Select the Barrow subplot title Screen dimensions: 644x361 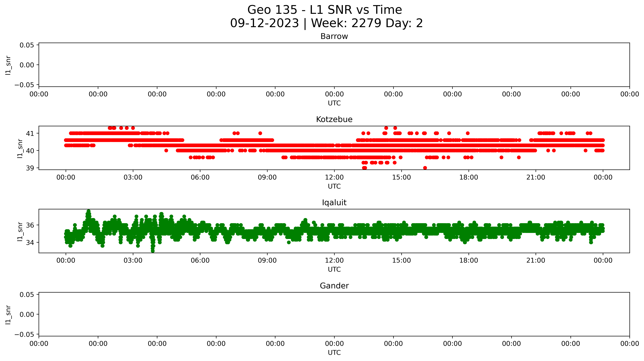334,36
